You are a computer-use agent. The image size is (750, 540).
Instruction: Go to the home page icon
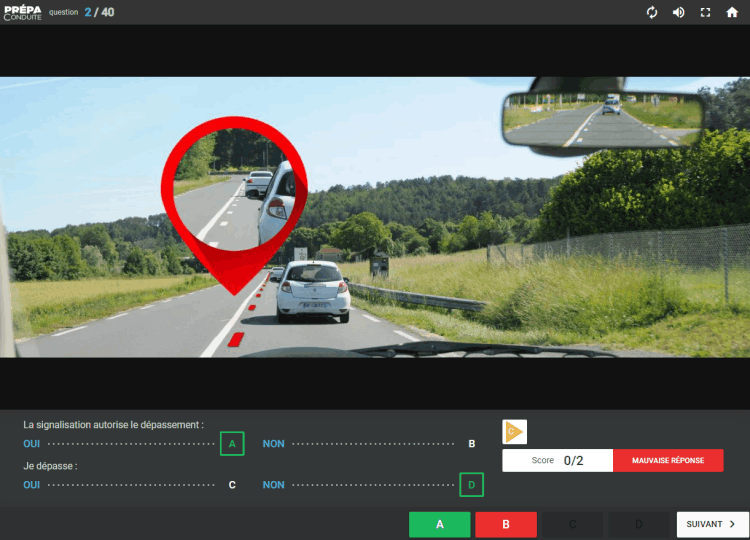point(732,12)
